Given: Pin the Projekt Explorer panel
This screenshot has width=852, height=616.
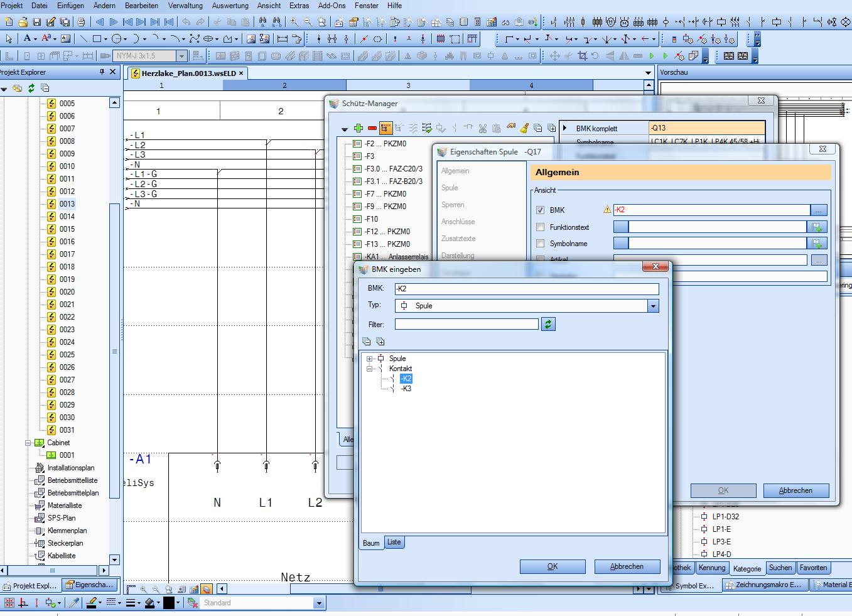Looking at the screenshot, I should click(102, 72).
